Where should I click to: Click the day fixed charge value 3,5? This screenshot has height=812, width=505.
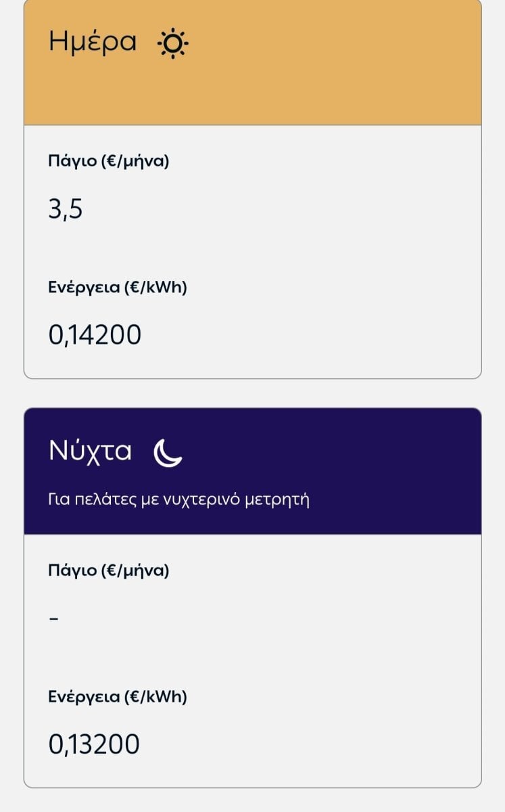pos(66,210)
